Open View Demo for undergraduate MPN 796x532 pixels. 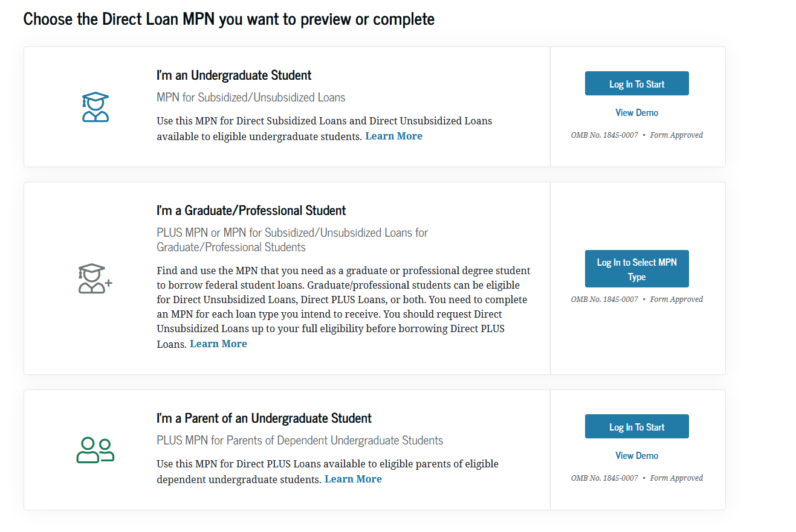636,112
